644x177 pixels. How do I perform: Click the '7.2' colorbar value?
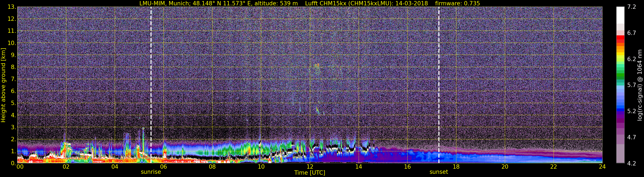pyautogui.click(x=632, y=7)
